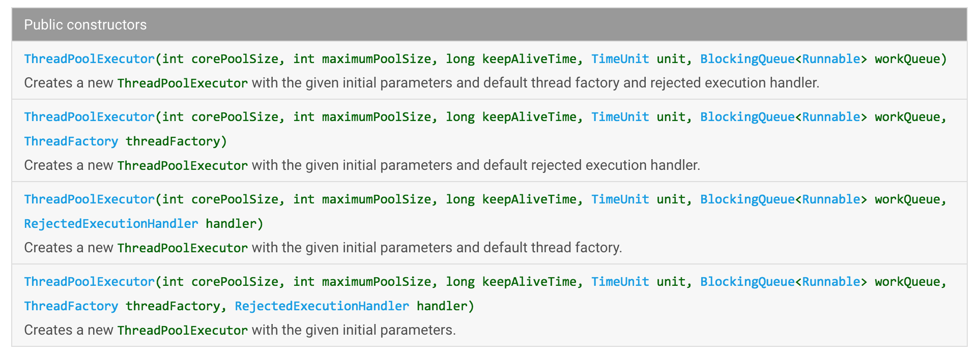Click TimeUnit in the last constructor signature
The width and height of the screenshot is (980, 354).
click(620, 282)
